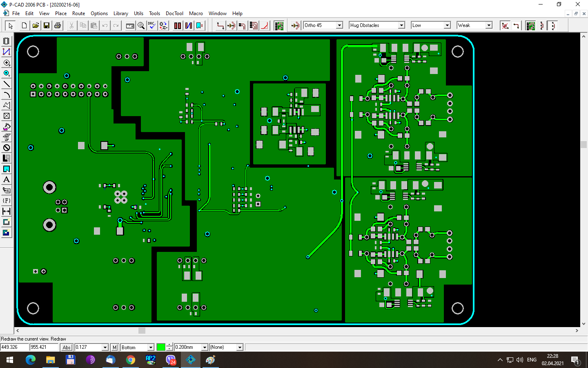The image size is (588, 368).
Task: Click the X coordinate field 449.326
Action: tap(15, 347)
